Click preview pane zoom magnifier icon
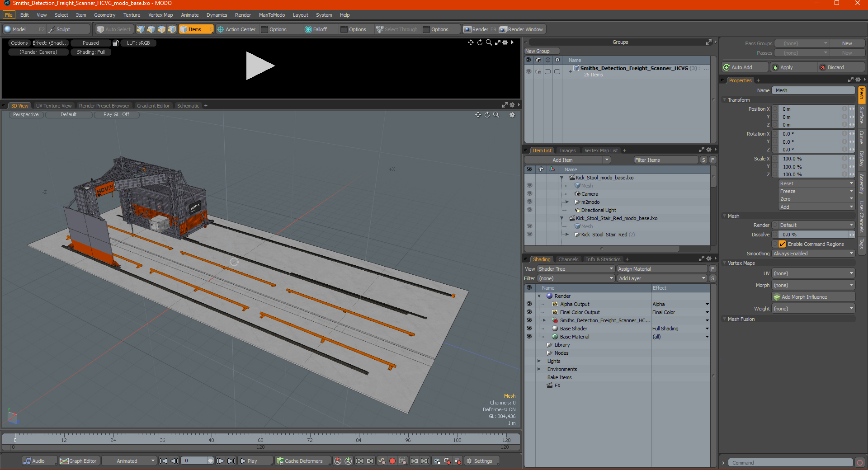Image resolution: width=868 pixels, height=470 pixels. pyautogui.click(x=489, y=42)
